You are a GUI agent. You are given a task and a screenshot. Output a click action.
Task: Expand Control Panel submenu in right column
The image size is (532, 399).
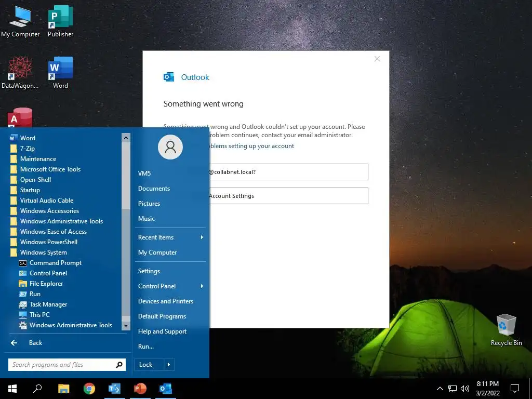point(170,286)
